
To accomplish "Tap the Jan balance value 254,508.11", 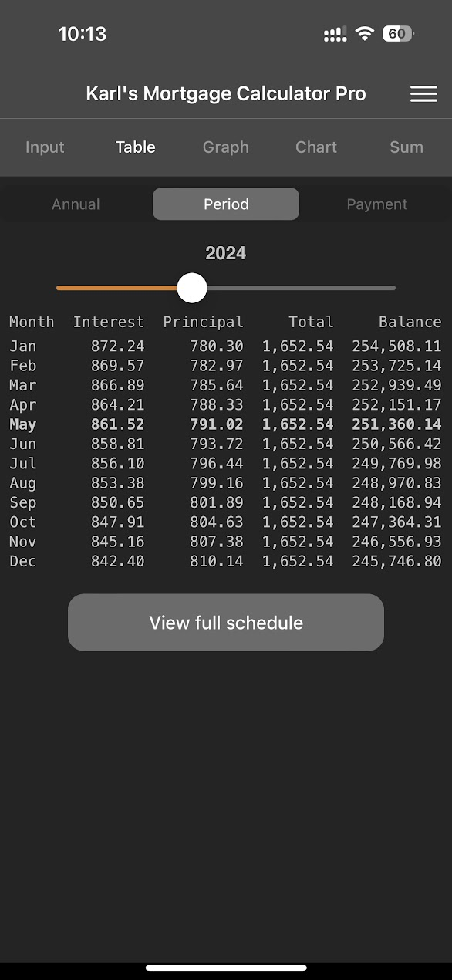I will [396, 346].
